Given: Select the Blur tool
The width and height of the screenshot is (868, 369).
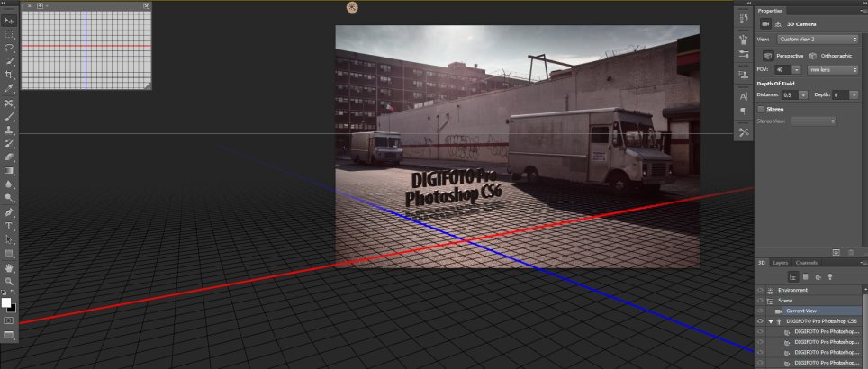Looking at the screenshot, I should [9, 184].
